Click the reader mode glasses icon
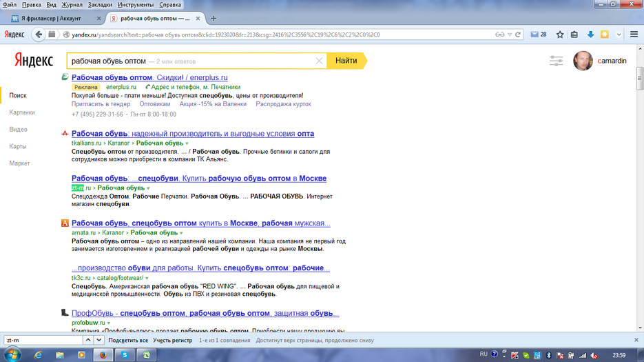Image resolution: width=644 pixels, height=362 pixels. click(x=499, y=34)
